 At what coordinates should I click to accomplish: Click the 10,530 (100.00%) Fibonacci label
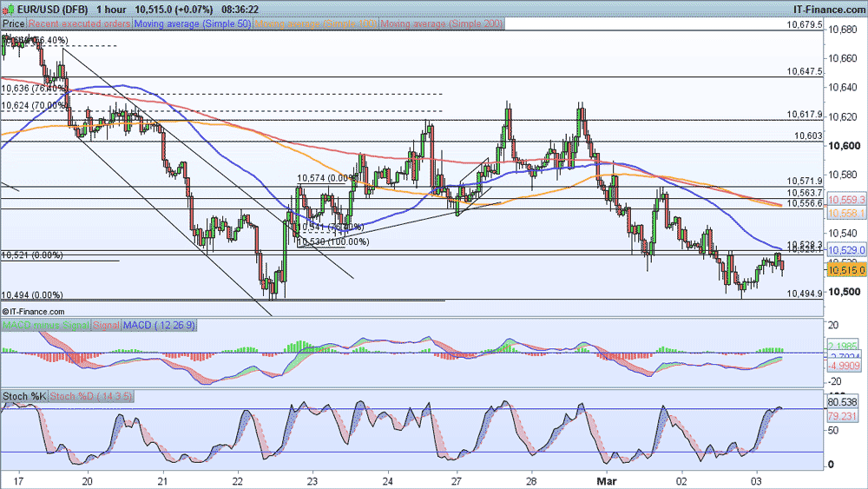(x=333, y=242)
